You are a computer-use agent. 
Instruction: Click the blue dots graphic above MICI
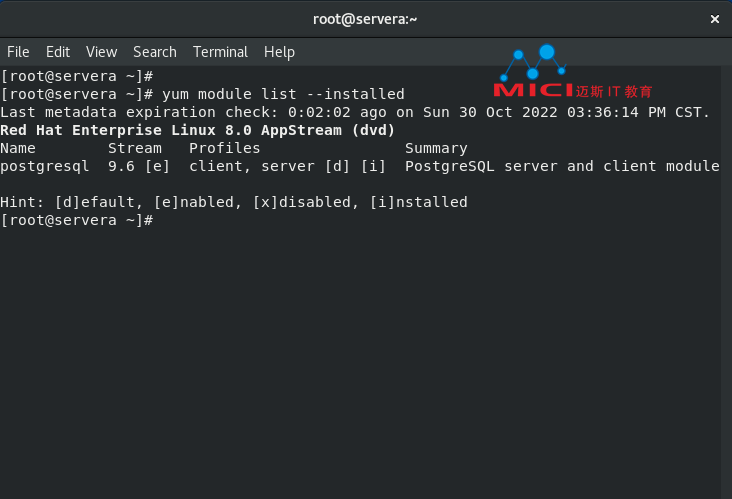[x=534, y=63]
